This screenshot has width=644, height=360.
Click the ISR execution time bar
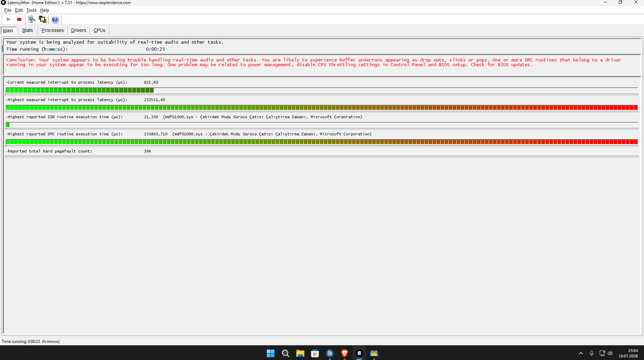[x=322, y=125]
